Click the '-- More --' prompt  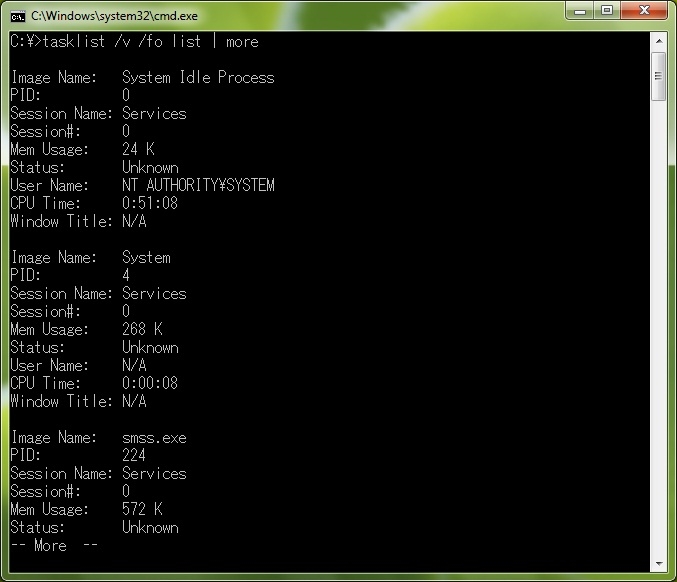pos(54,545)
